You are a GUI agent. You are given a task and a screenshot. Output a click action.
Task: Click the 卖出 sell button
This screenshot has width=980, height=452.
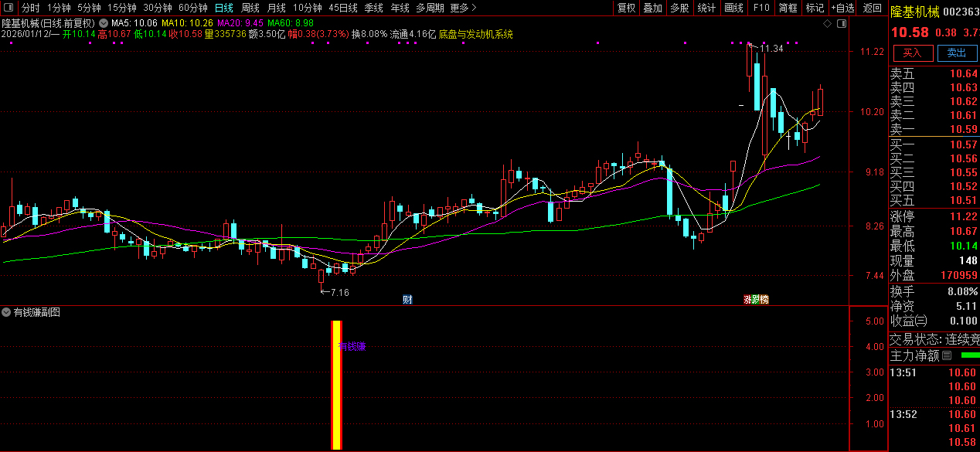[x=957, y=53]
